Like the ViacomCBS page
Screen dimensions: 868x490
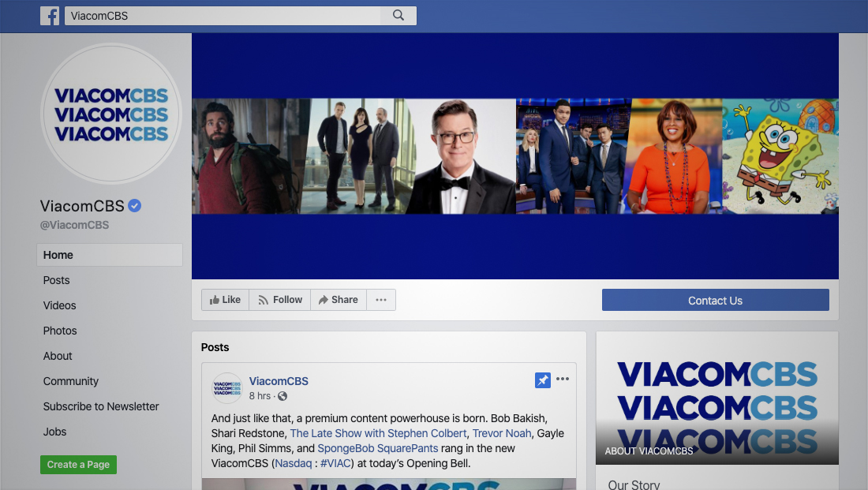(x=225, y=300)
